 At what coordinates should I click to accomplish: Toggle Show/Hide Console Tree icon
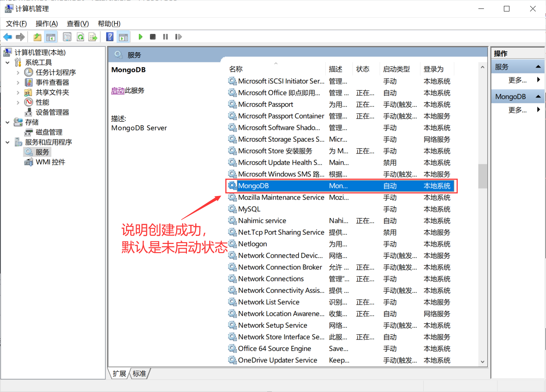click(51, 37)
